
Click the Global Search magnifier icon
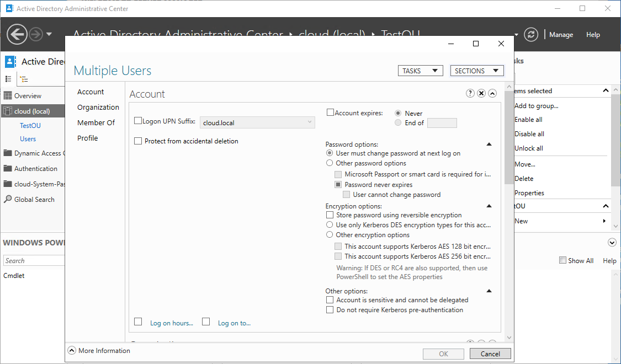coord(8,199)
